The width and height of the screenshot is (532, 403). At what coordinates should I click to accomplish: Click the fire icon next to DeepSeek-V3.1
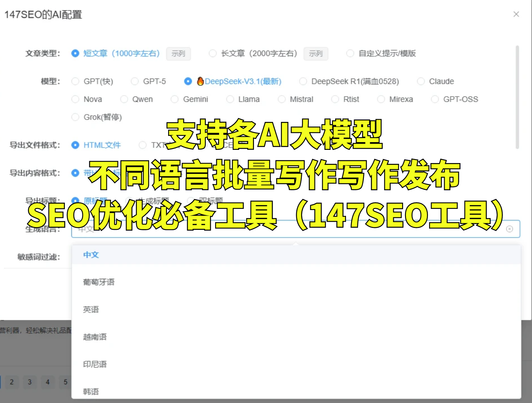[x=200, y=81]
